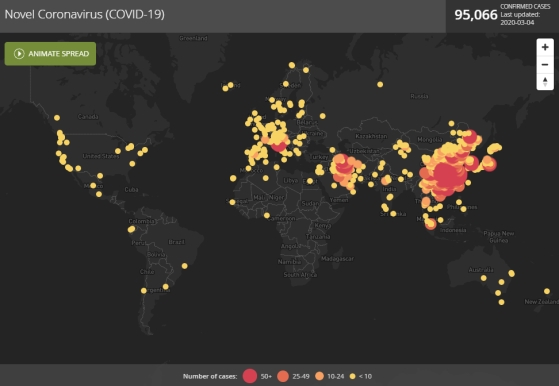Click the Angola map label
559x386 pixels.
pos(291,246)
